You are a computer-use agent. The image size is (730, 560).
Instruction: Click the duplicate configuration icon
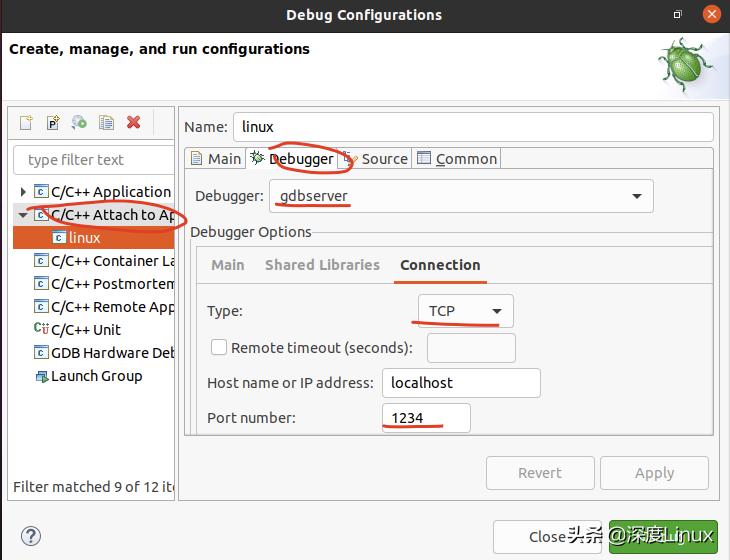coord(106,123)
